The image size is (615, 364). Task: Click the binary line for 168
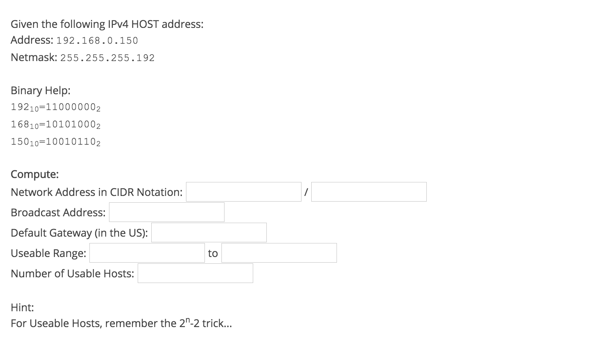tap(55, 125)
